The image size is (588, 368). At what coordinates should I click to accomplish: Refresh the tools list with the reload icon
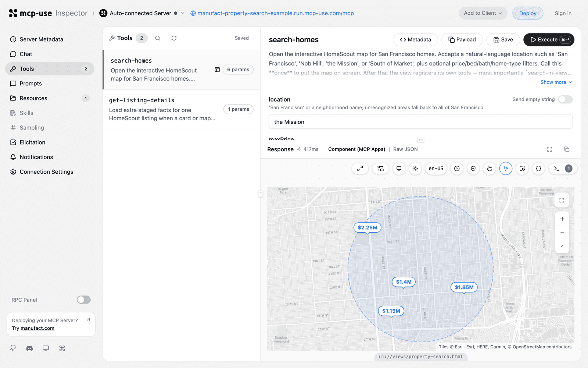click(174, 38)
